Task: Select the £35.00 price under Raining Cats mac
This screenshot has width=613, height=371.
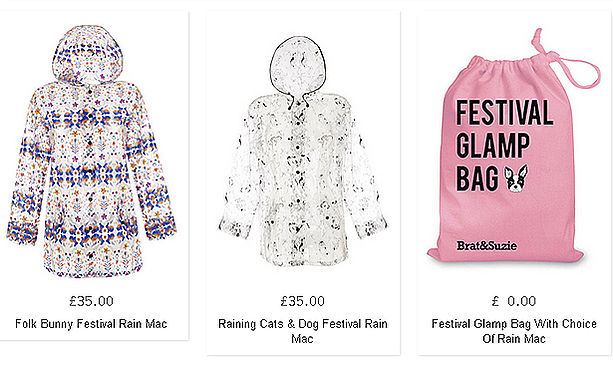Action: pyautogui.click(x=303, y=301)
